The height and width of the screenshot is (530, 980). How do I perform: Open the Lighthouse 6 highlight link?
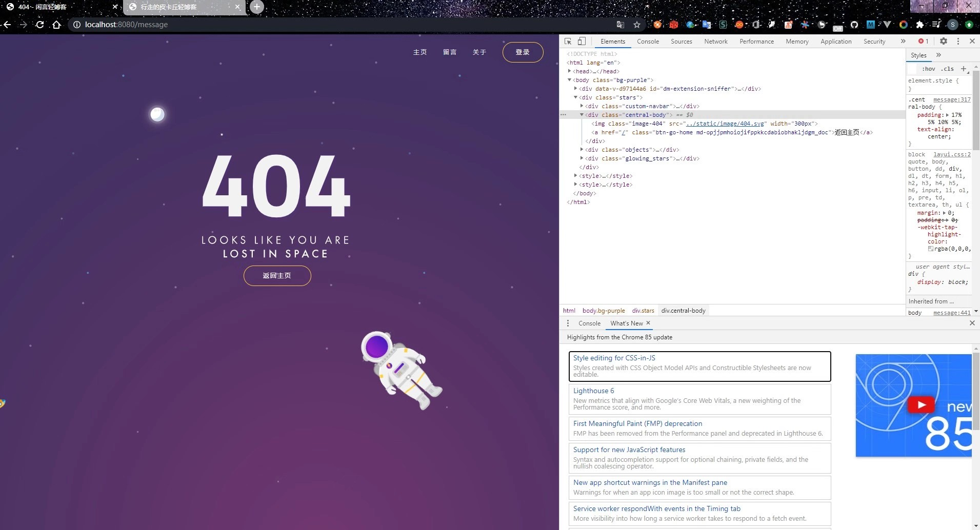[593, 391]
